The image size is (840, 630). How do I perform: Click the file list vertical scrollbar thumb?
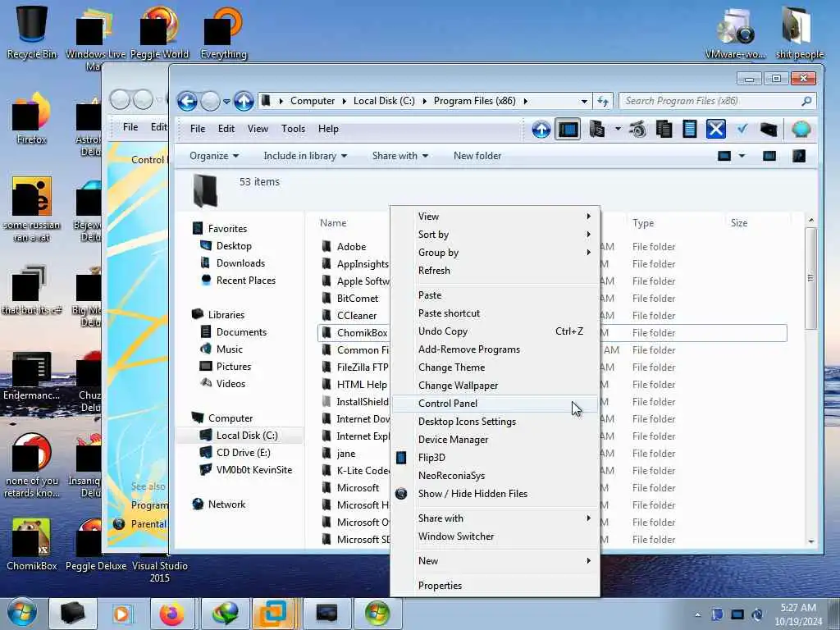point(810,278)
